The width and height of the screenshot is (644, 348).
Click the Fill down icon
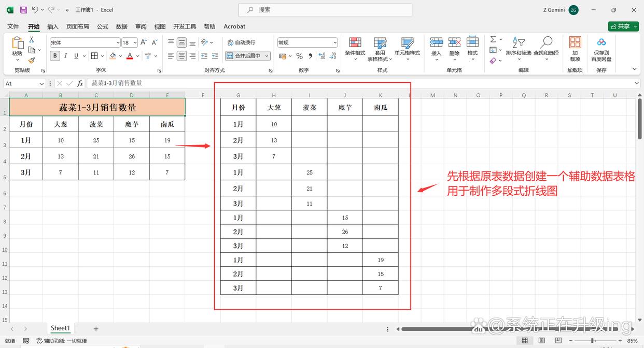493,50
